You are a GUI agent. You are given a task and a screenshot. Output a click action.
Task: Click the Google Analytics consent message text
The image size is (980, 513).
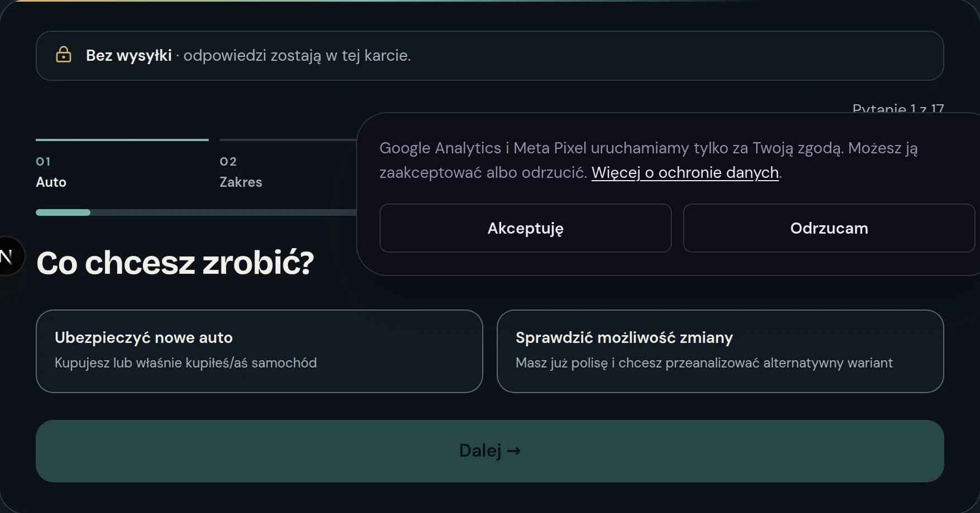coord(648,160)
